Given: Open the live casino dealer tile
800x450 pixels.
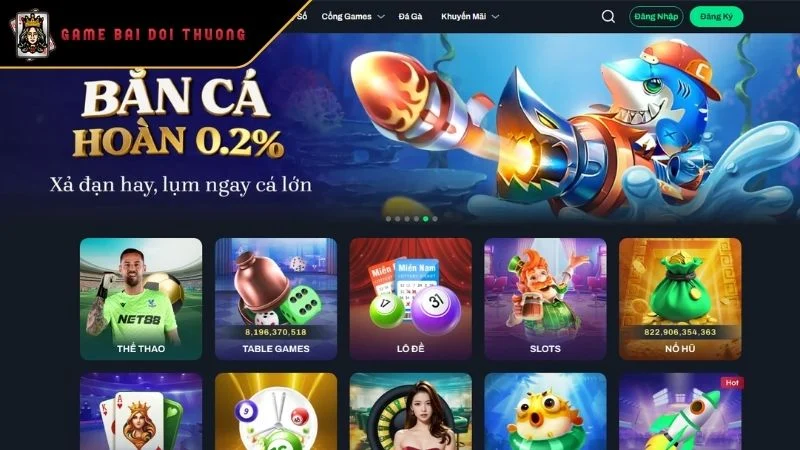Looking at the screenshot, I should [411, 411].
